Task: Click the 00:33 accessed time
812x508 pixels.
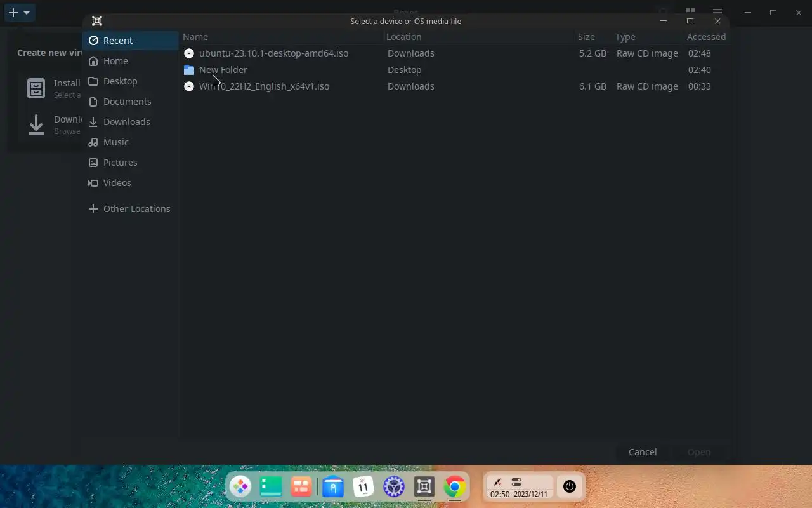Action: click(700, 86)
